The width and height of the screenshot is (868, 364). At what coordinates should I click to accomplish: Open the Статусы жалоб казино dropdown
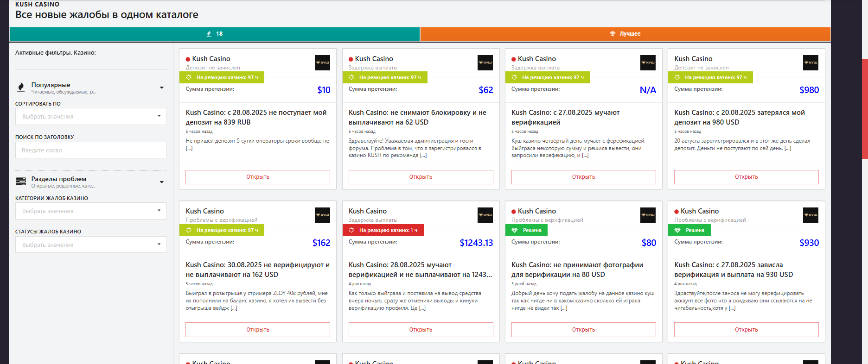click(x=91, y=245)
